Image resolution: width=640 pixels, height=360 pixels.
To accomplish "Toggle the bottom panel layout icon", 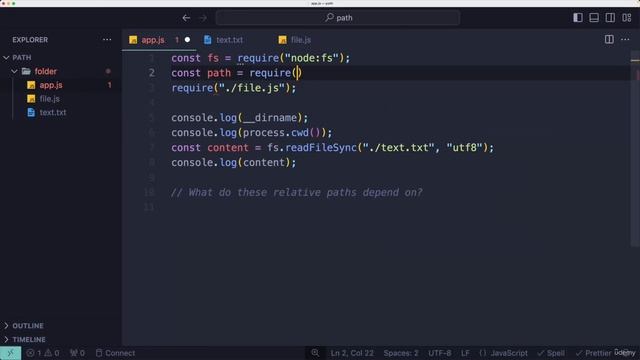I will tap(594, 18).
